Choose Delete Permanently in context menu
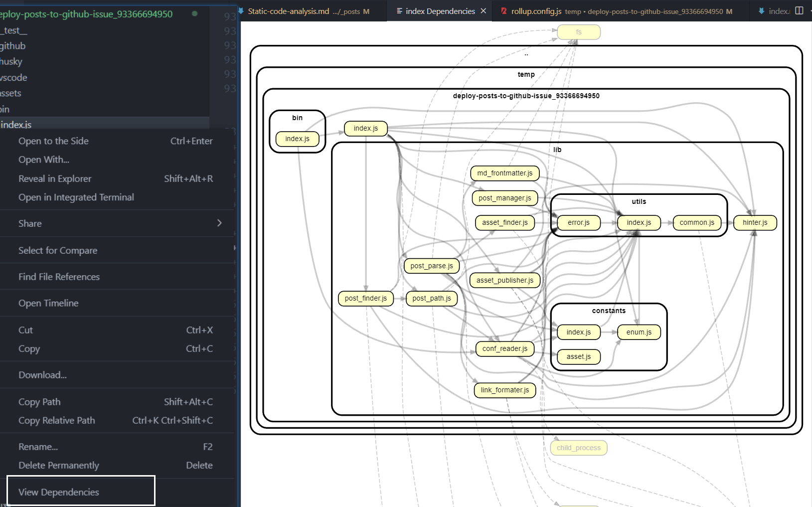 click(59, 465)
